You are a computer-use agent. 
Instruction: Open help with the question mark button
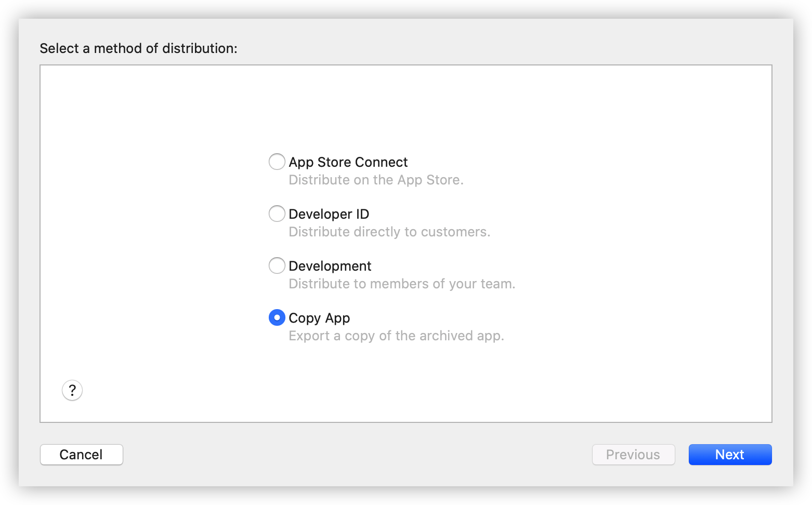72,390
